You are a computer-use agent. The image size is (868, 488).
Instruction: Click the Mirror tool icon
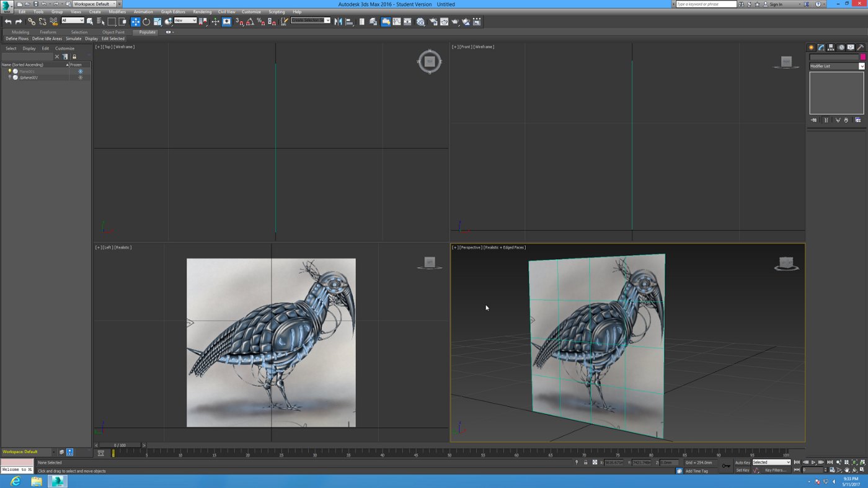click(x=339, y=22)
